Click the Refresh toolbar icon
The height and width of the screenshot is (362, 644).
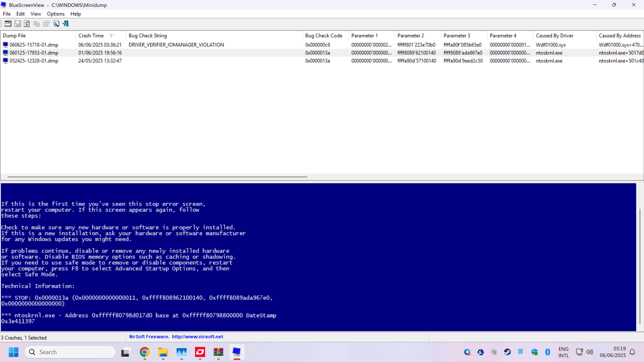(x=27, y=24)
